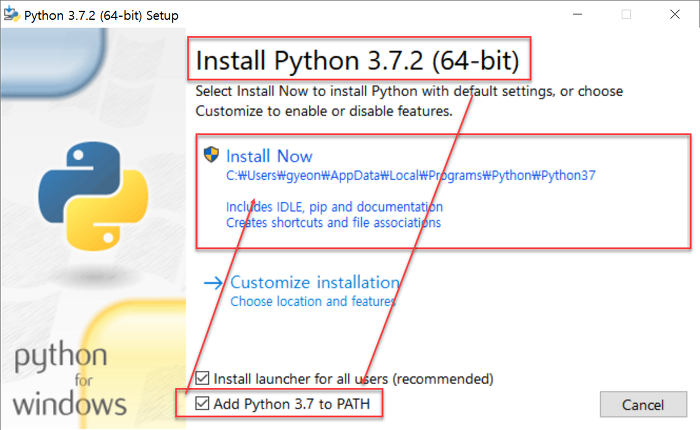Click the UAC shield icon beside Install Now
This screenshot has width=700, height=430.
pyautogui.click(x=211, y=154)
